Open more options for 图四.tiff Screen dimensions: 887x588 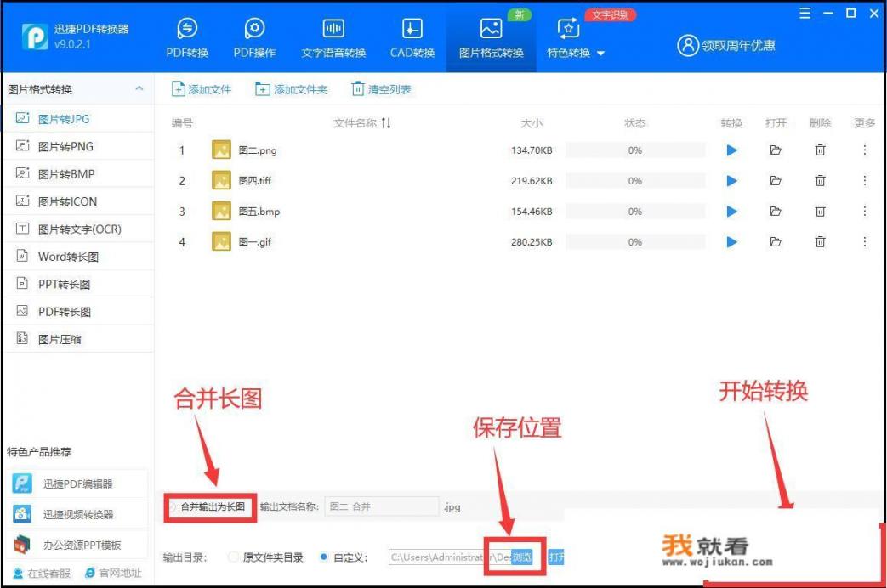point(864,181)
